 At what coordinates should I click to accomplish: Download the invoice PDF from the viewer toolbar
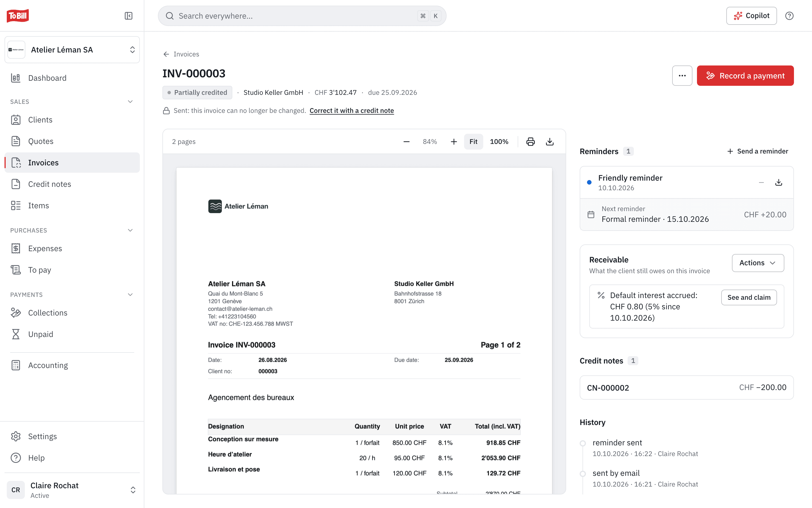tap(550, 141)
